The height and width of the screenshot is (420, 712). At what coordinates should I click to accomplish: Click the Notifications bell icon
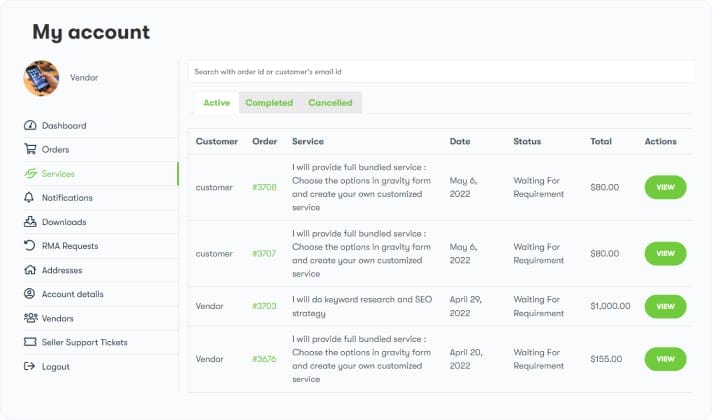point(30,198)
